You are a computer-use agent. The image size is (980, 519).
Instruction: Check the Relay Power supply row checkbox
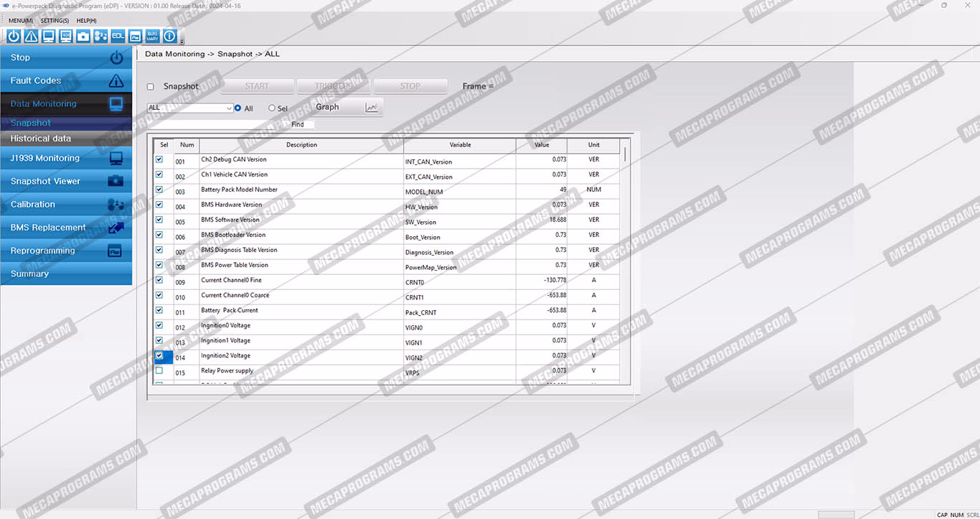point(159,371)
